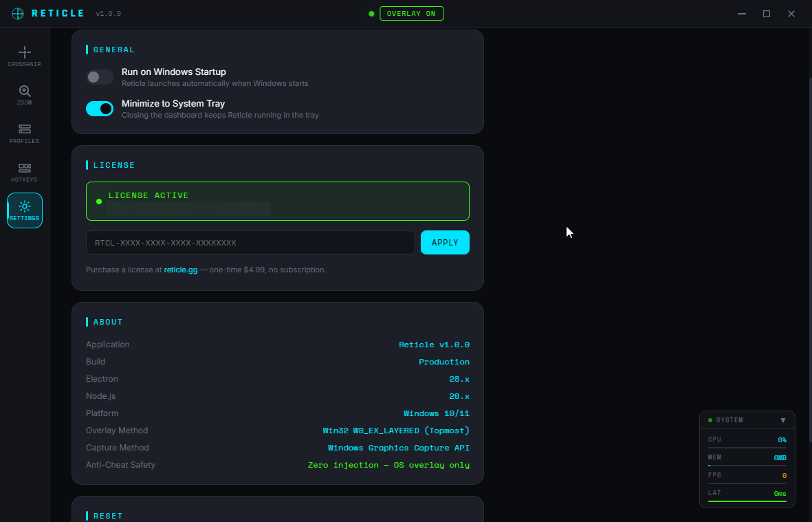Image resolution: width=812 pixels, height=522 pixels.
Task: Open the reticle.gg purchase link
Action: 181,270
